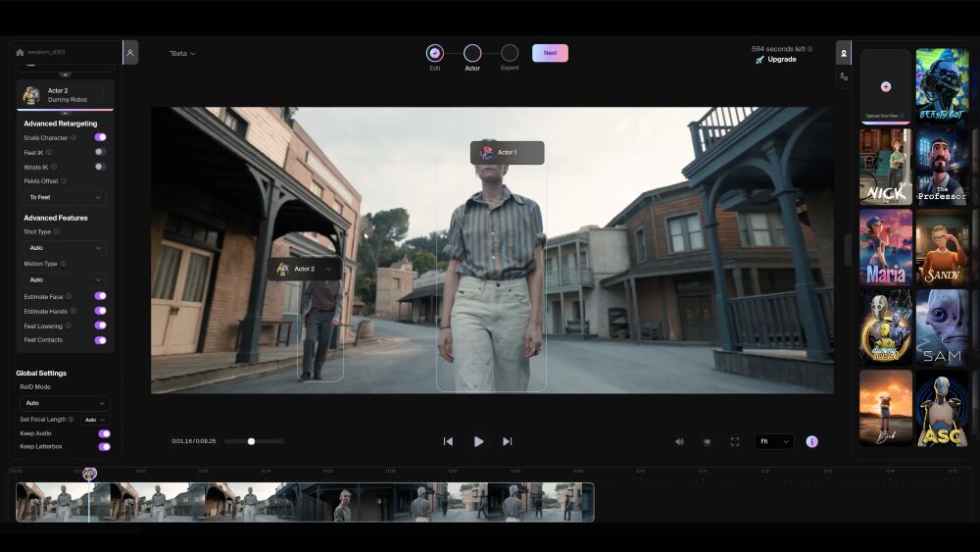The image size is (980, 552).
Task: Click the Upload Your Own plus tile
Action: 886,86
